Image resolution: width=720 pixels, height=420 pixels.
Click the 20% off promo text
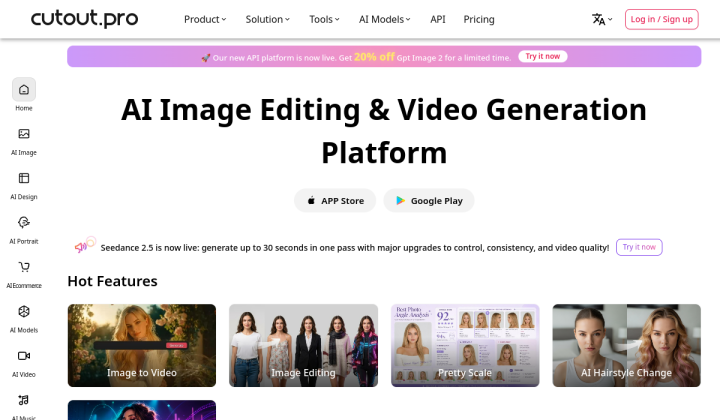coord(374,57)
